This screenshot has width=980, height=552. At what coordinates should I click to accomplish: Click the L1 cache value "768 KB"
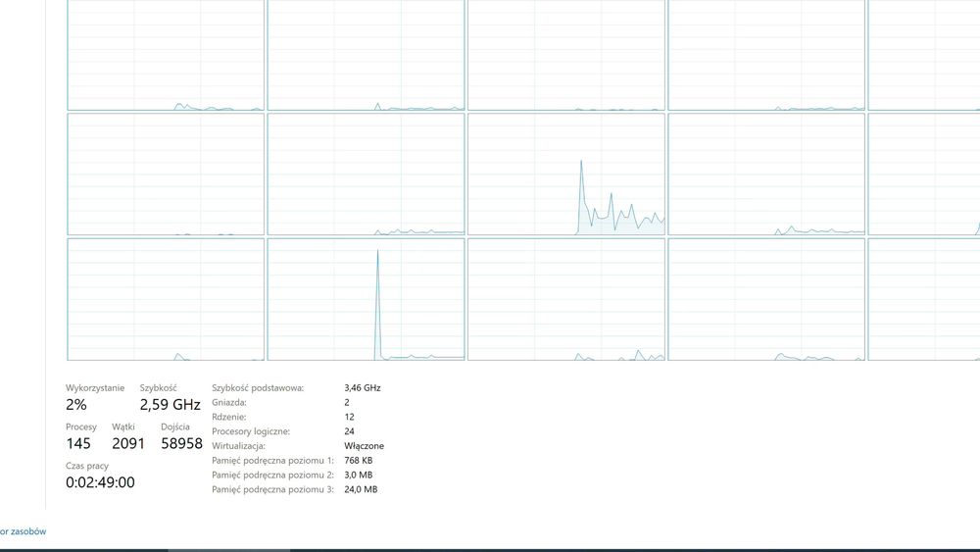coord(358,460)
